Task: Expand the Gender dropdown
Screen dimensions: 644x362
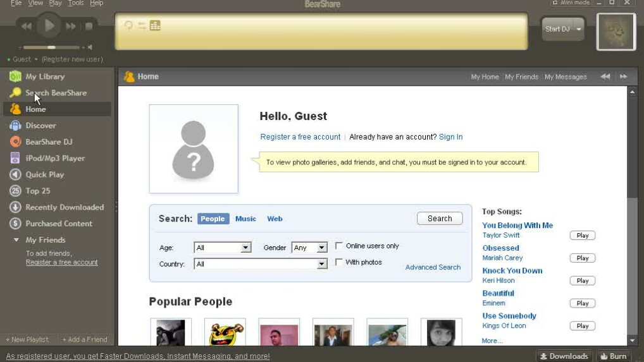Action: click(x=321, y=248)
